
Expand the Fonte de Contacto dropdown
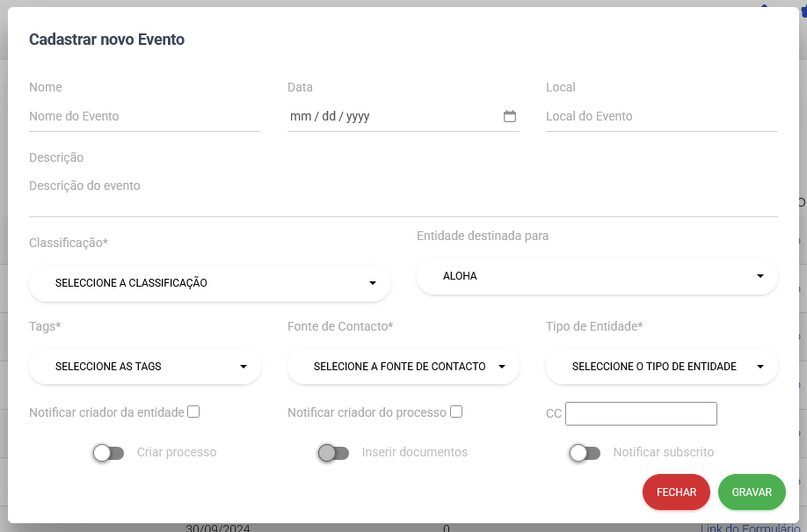click(403, 367)
